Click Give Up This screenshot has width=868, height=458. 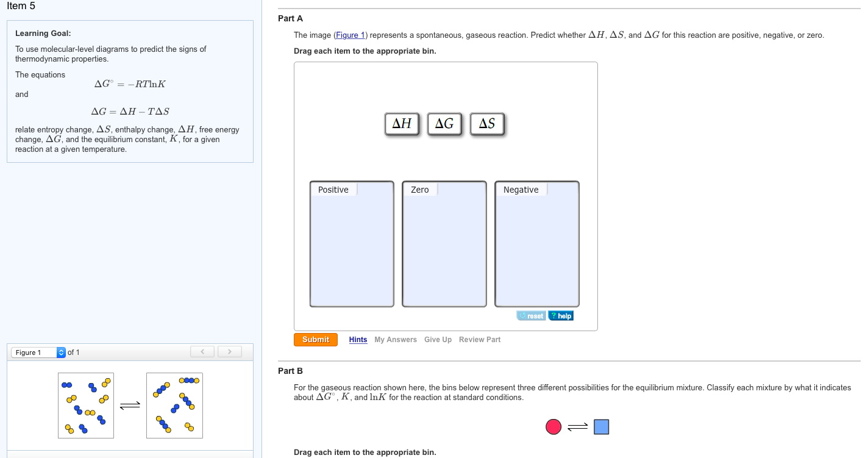point(438,339)
